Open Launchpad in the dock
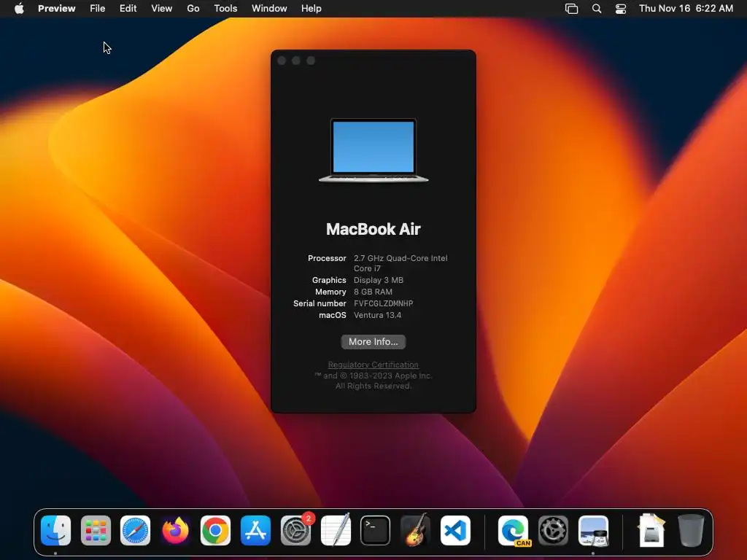Image resolution: width=747 pixels, height=560 pixels. coord(96,531)
